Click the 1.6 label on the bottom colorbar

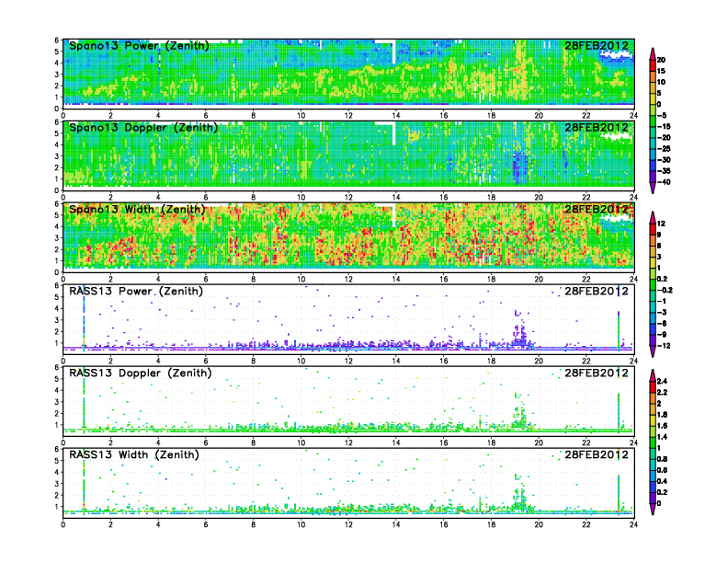(663, 426)
